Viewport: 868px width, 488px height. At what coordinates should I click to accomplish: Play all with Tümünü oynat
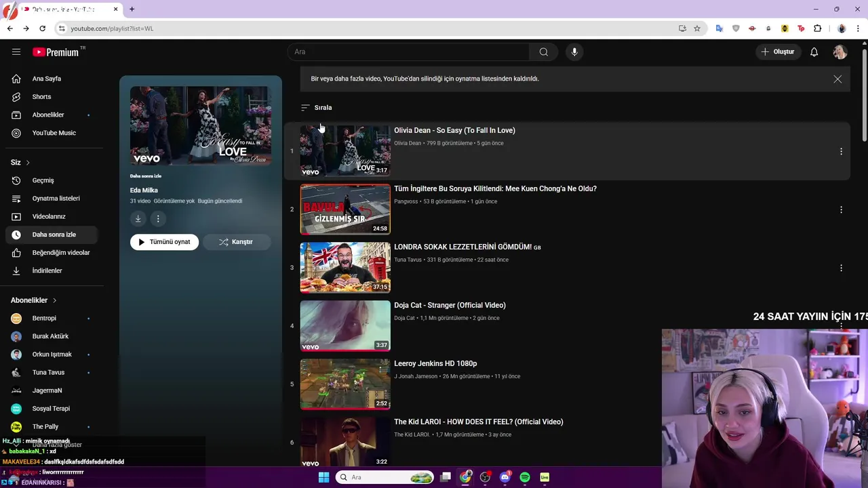click(x=164, y=242)
